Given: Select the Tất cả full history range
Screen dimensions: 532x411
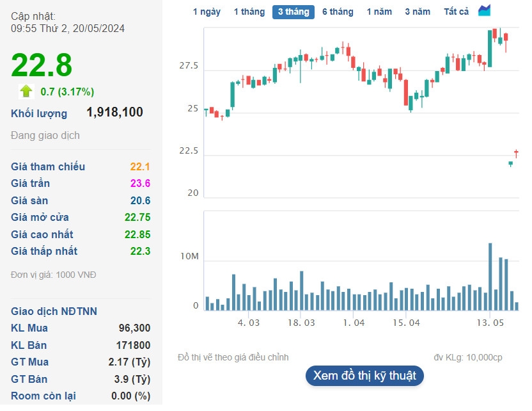Looking at the screenshot, I should click(457, 12).
